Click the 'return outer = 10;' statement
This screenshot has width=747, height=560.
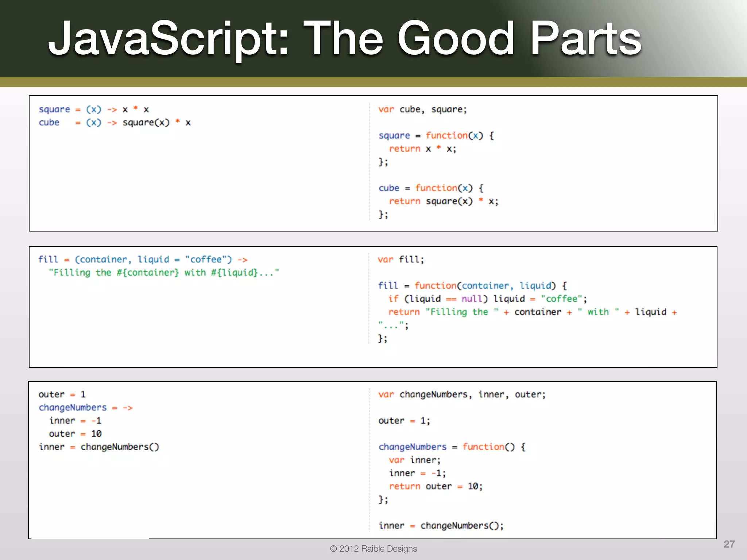point(436,486)
